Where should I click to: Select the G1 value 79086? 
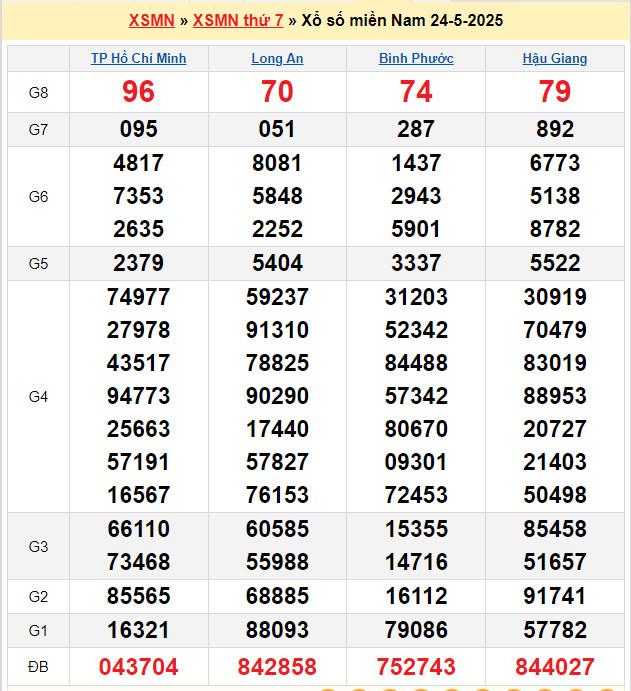[x=416, y=630]
